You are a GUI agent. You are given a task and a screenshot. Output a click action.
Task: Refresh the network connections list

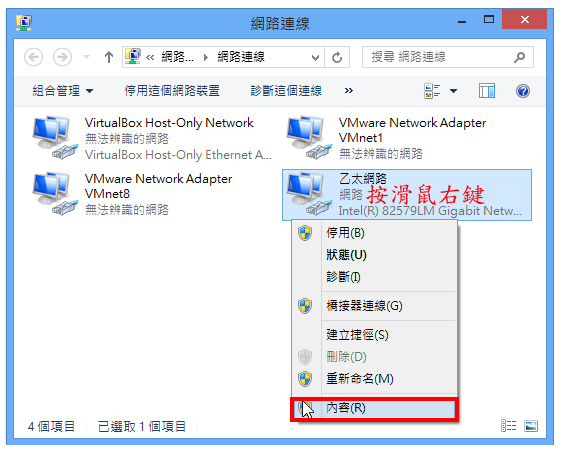point(337,57)
